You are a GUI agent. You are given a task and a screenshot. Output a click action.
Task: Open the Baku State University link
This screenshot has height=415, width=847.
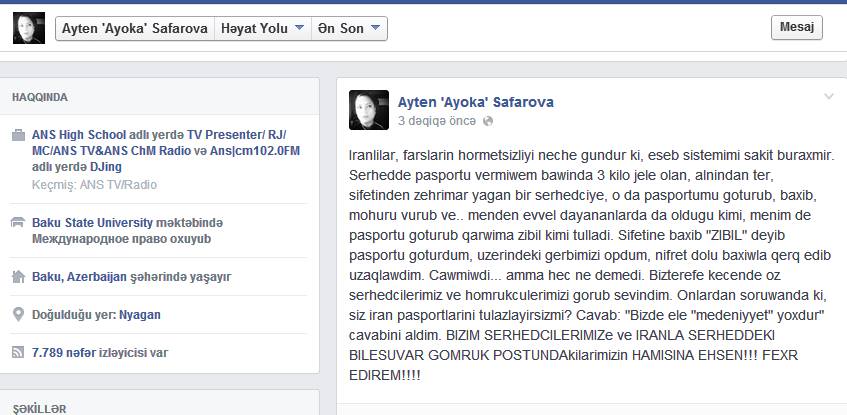[x=92, y=223]
